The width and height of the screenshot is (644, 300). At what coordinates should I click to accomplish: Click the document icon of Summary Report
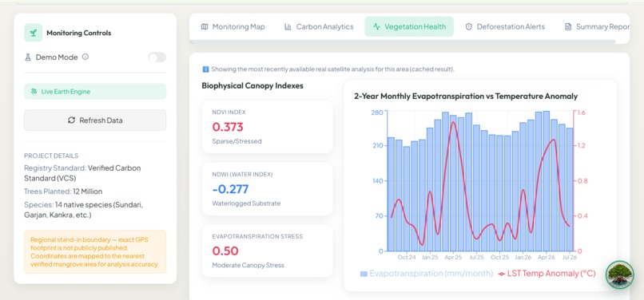[568, 26]
